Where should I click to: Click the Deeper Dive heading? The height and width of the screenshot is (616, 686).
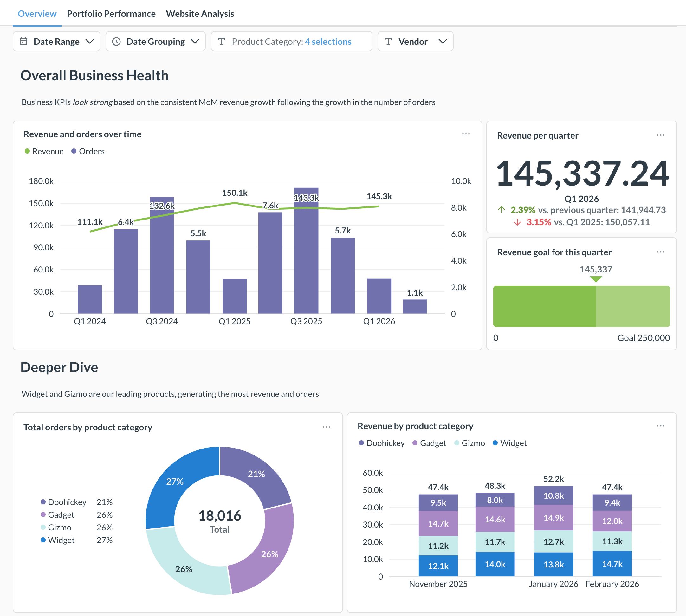click(x=59, y=367)
